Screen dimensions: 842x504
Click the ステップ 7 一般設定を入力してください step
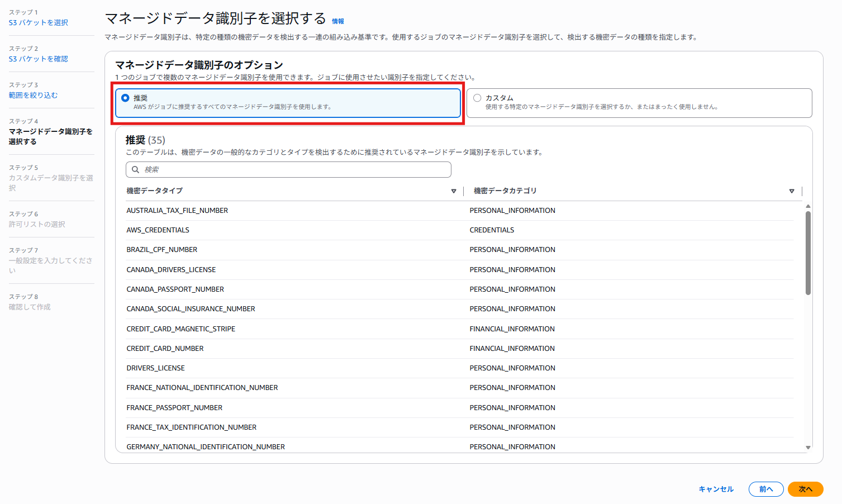(x=51, y=260)
